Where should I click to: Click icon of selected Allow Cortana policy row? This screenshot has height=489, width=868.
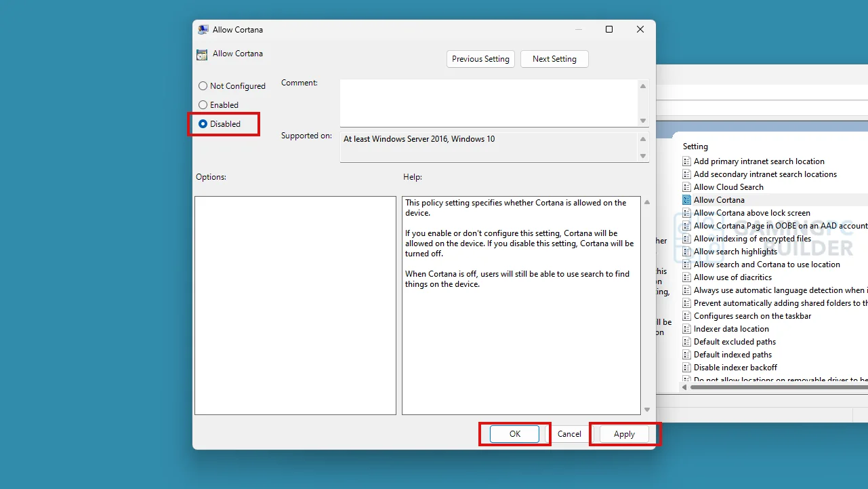[687, 200]
